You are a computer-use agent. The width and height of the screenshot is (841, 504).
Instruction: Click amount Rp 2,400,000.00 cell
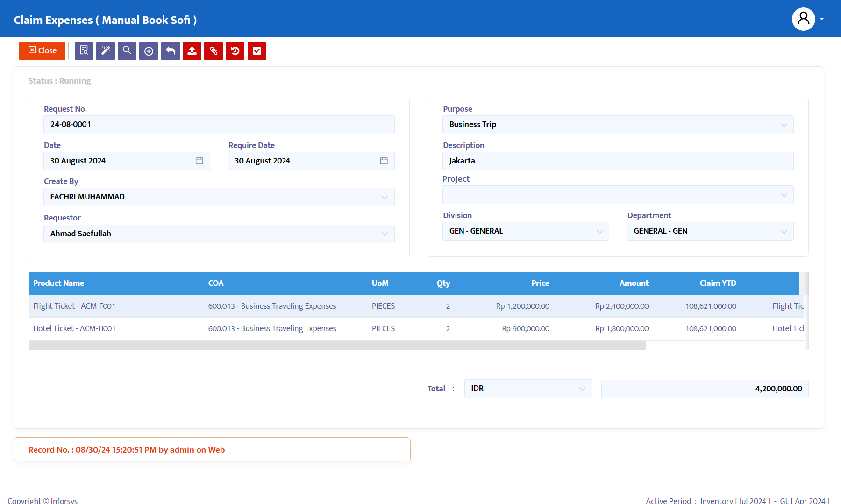coord(622,306)
